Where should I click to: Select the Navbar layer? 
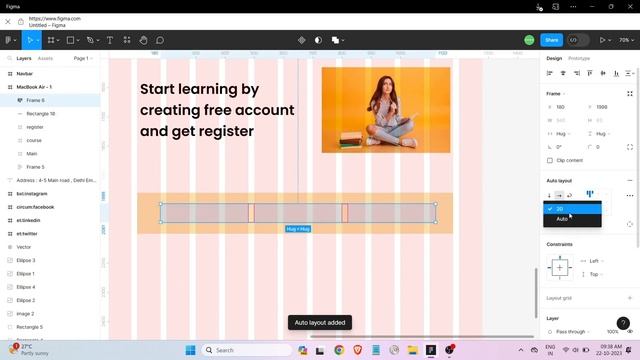pyautogui.click(x=50, y=74)
